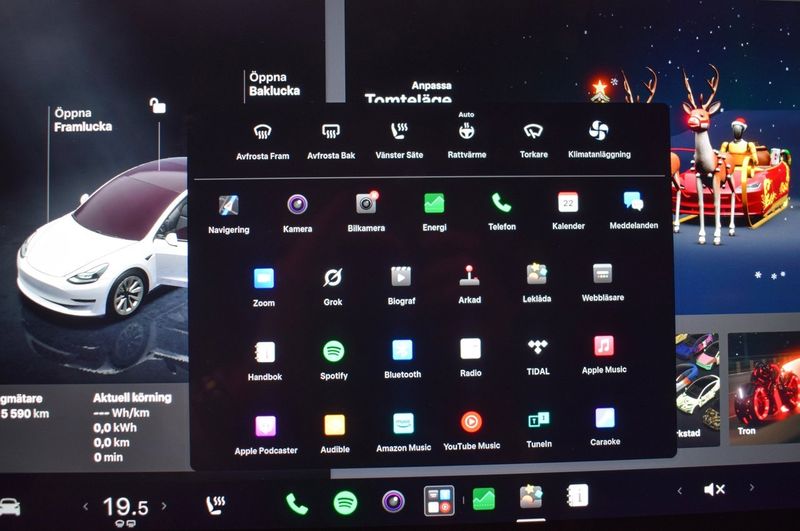Open the Navigering app
Image resolution: width=800 pixels, height=531 pixels.
229,213
